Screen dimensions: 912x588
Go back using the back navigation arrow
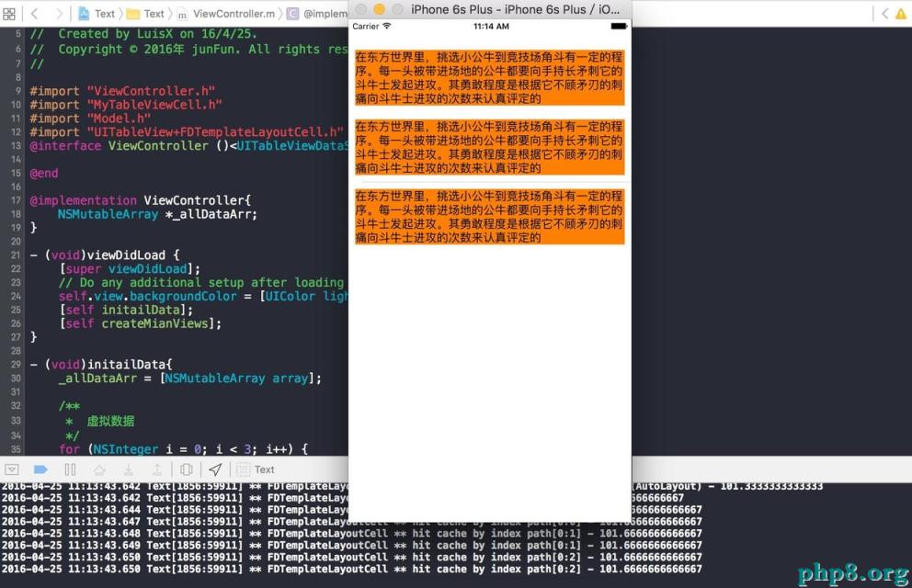tap(33, 14)
